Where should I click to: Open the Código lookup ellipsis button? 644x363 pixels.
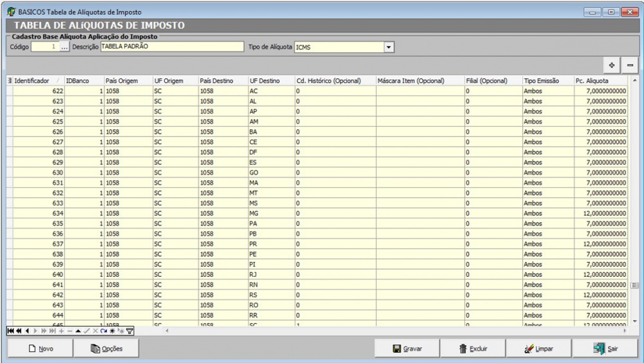pyautogui.click(x=64, y=47)
